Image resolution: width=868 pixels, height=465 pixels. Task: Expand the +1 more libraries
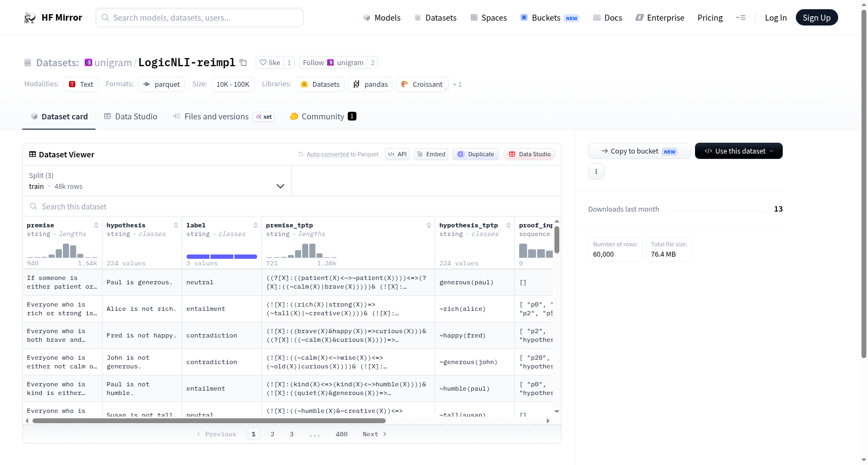tap(457, 84)
